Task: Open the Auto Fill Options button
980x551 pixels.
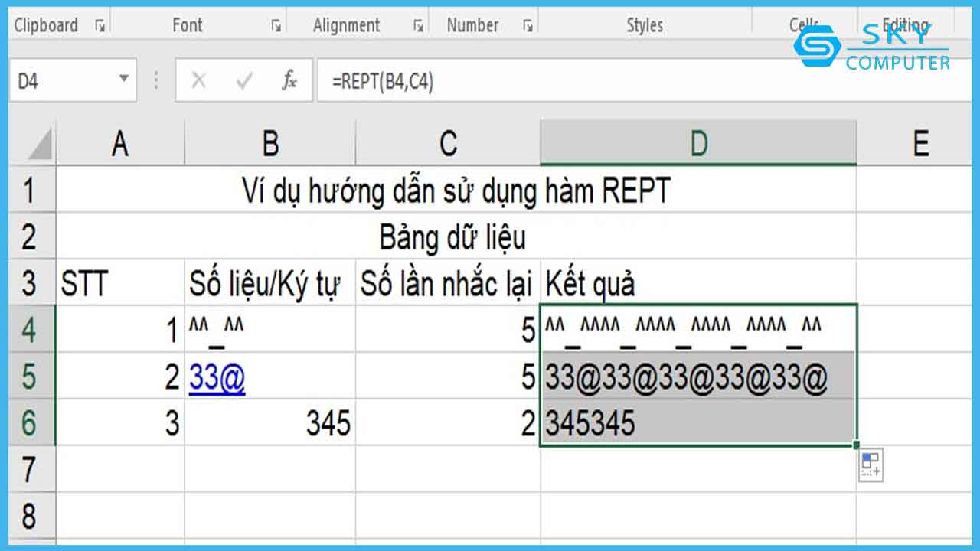Action: [871, 465]
